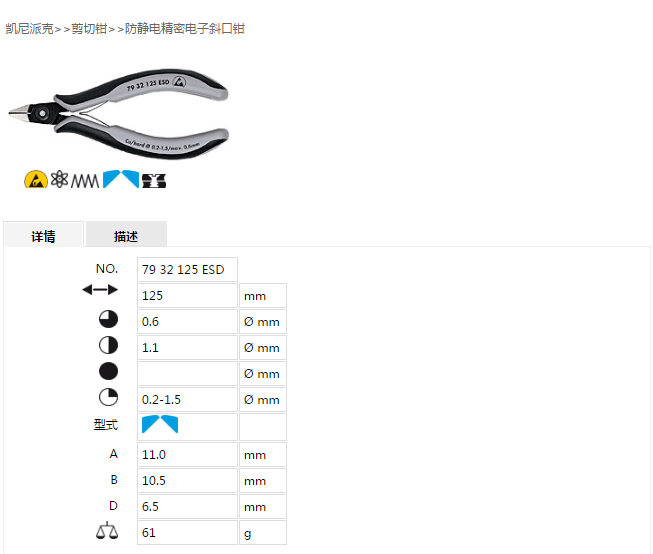Click the weight scale icon

[x=107, y=531]
